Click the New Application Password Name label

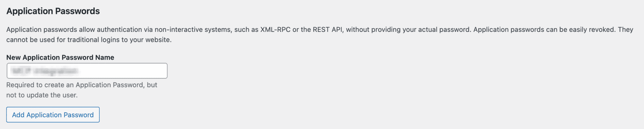tap(60, 57)
